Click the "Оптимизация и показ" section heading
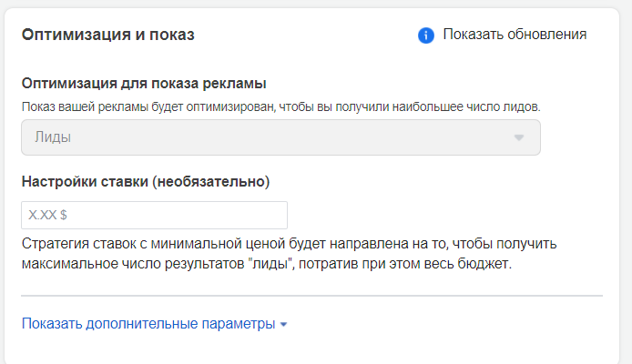The height and width of the screenshot is (364, 632). (107, 35)
